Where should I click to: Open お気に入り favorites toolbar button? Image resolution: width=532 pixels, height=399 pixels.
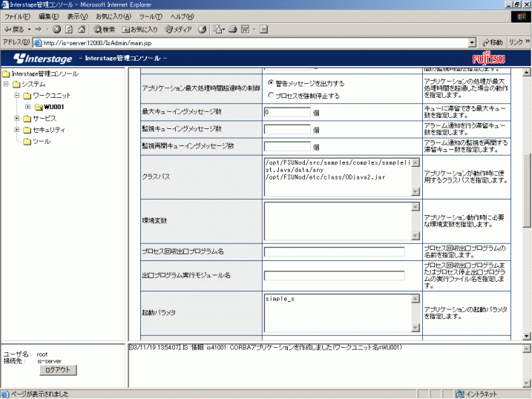pyautogui.click(x=139, y=30)
